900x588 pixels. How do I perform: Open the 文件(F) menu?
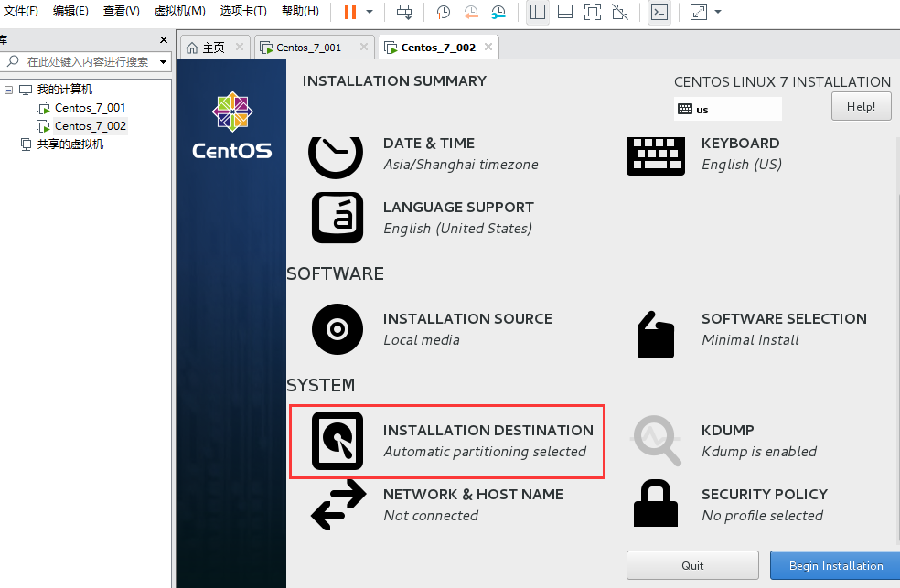[21, 11]
